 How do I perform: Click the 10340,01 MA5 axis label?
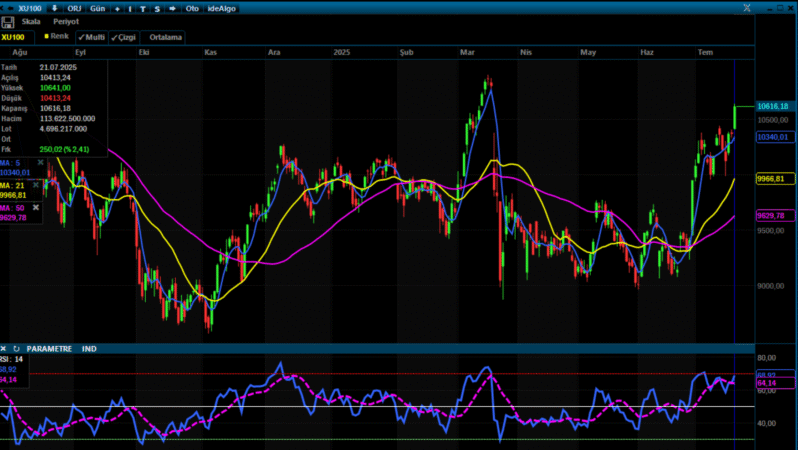(x=773, y=137)
